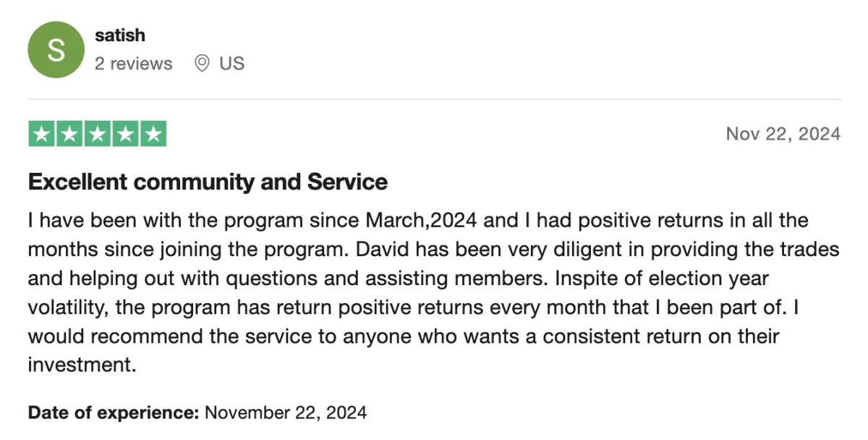Image resolution: width=868 pixels, height=440 pixels.
Task: Click the "November 22, 2024" experience date
Action: point(286,413)
